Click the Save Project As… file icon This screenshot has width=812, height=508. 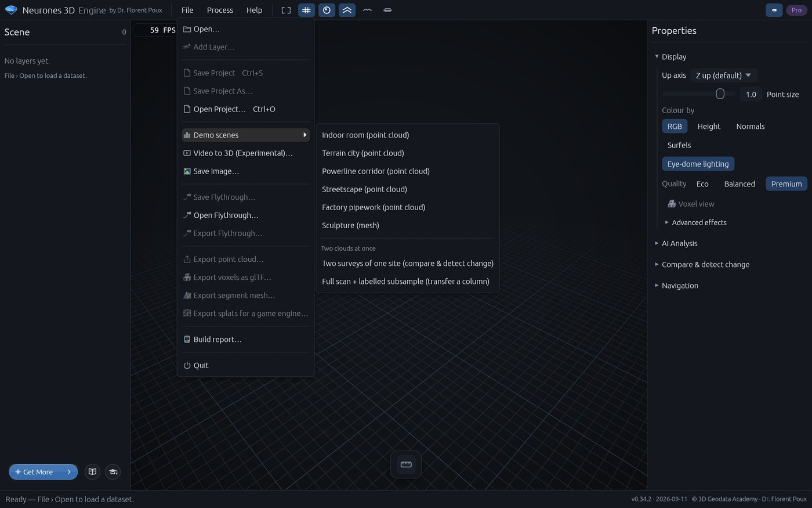187,91
